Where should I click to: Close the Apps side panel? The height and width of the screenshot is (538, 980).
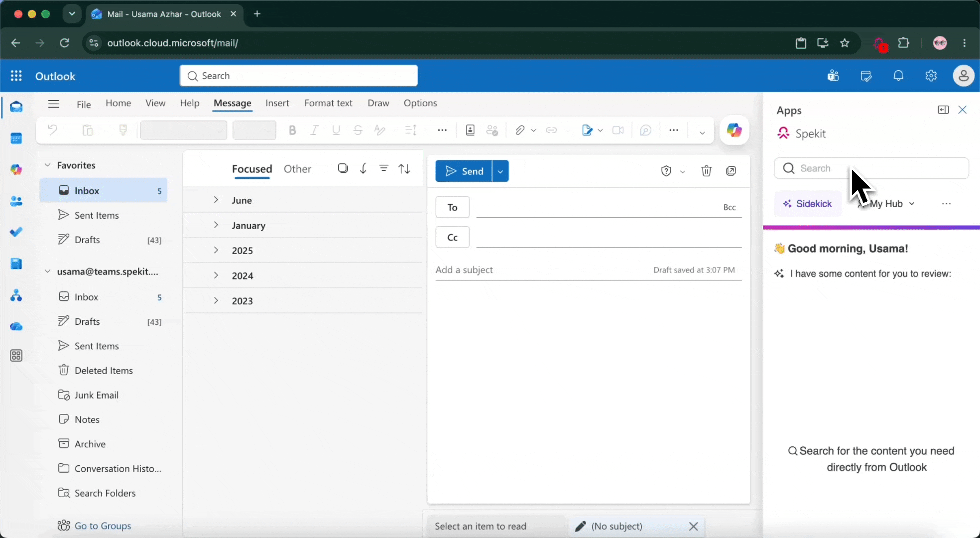pos(963,110)
